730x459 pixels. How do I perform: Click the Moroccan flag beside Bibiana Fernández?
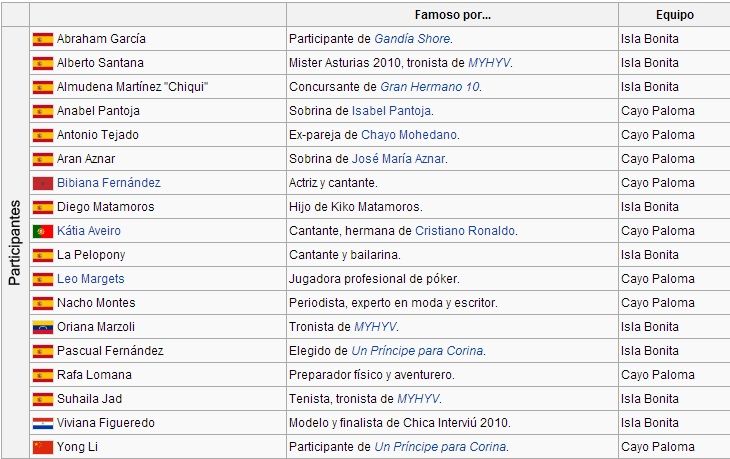coord(43,183)
